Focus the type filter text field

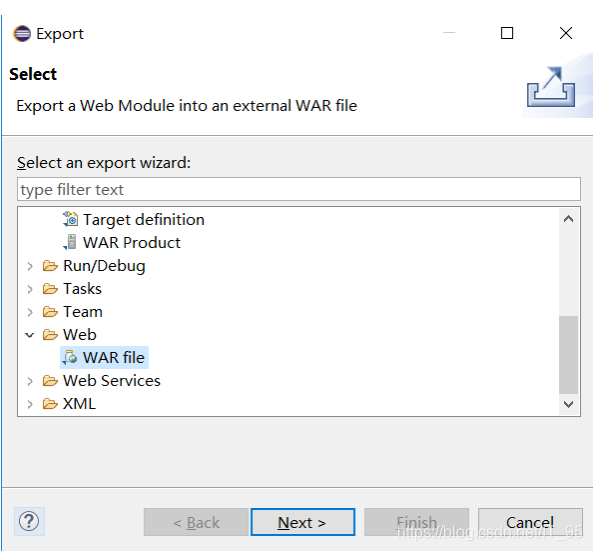(x=299, y=189)
